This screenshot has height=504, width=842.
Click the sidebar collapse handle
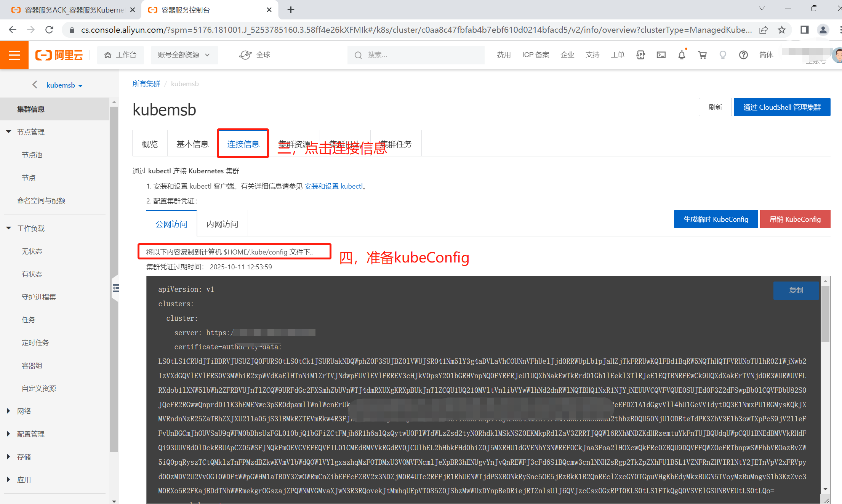(x=115, y=288)
